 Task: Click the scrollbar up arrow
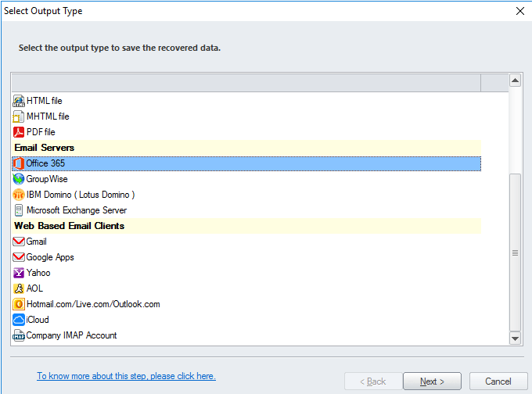(x=515, y=81)
